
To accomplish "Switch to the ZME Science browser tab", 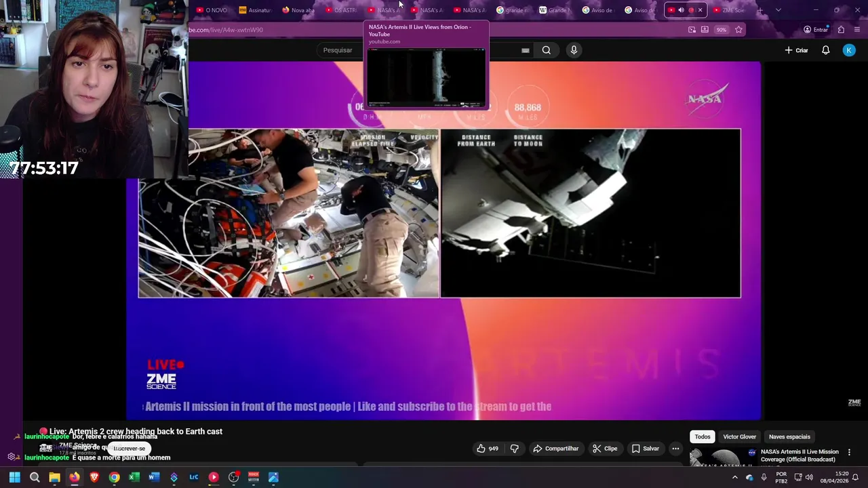I will pos(728,10).
